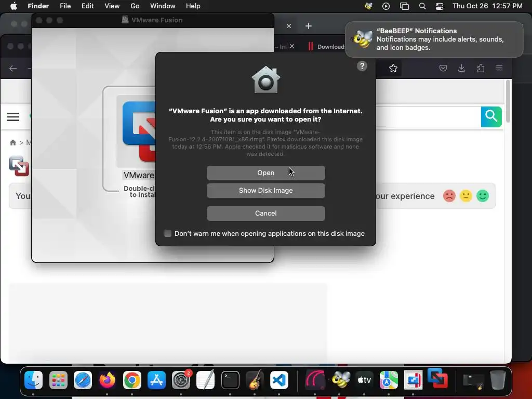532x399 pixels.
Task: Click the Stage Manager windows icon in the menu bar
Action: coord(404,6)
